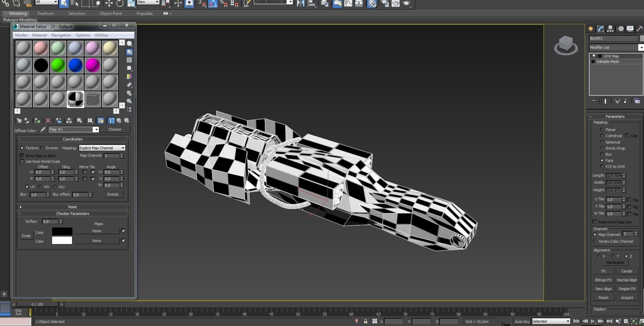Open the Material menu
Image resolution: width=644 pixels, height=326 pixels.
pos(39,35)
